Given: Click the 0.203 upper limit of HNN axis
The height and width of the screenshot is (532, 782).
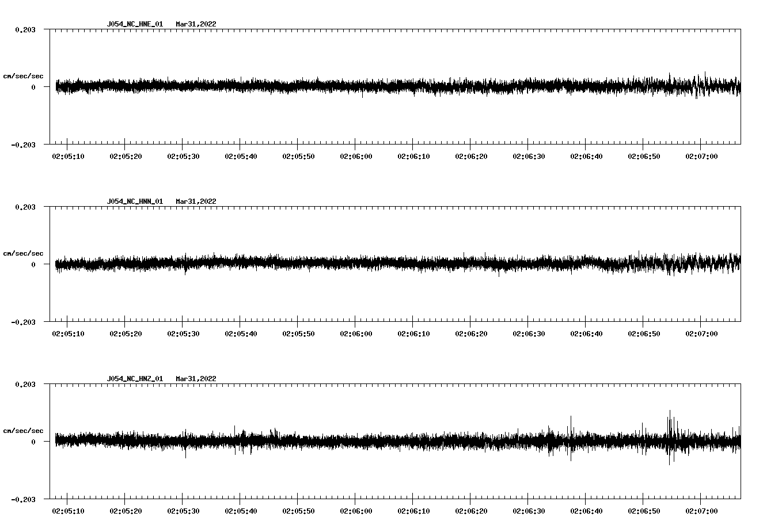Looking at the screenshot, I should 25,207.
